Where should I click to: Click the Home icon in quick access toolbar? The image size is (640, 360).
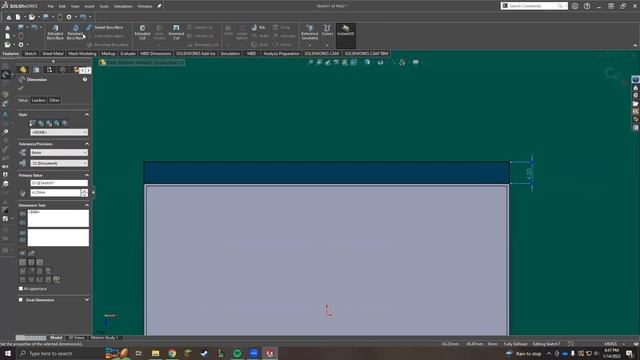(x=9, y=17)
